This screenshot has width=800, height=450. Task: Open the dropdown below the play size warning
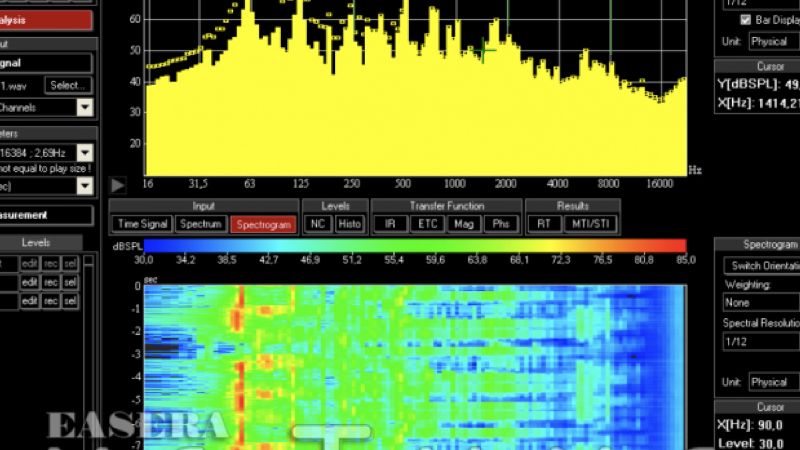point(85,186)
